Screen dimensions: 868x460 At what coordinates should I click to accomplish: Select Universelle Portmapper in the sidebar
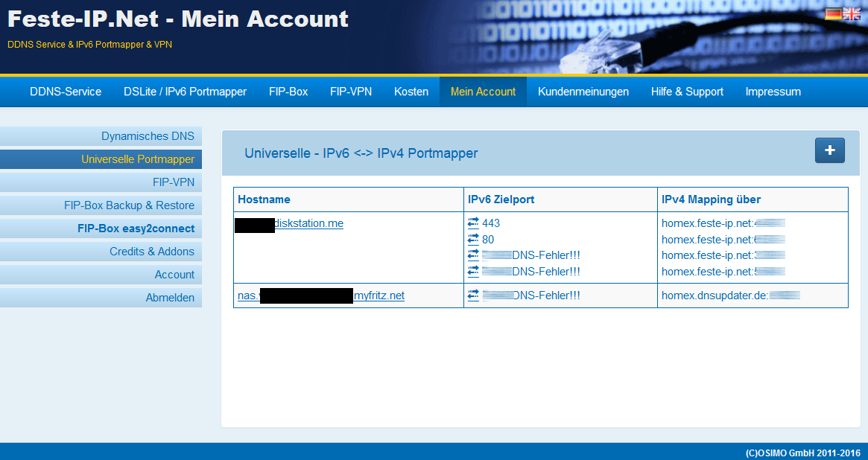point(101,159)
